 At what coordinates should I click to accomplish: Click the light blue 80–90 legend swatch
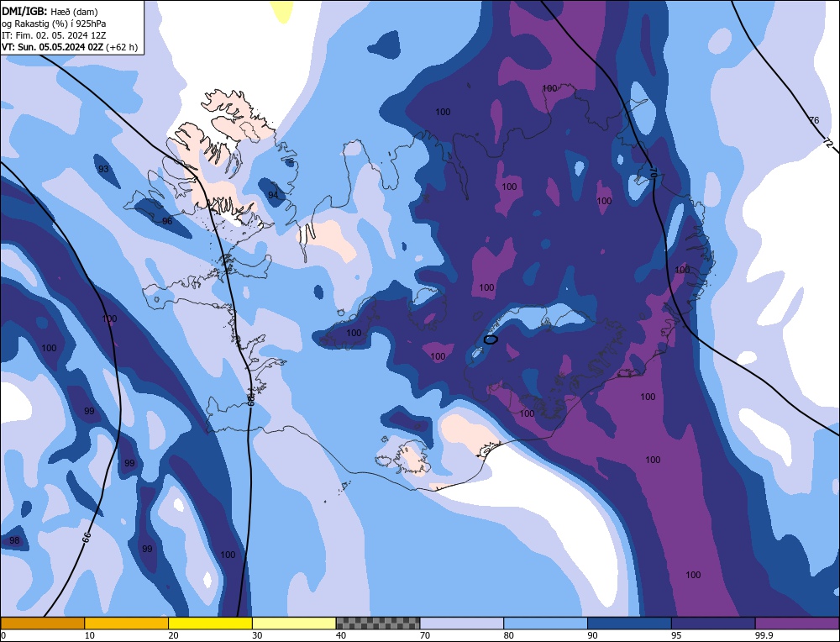[x=545, y=623]
